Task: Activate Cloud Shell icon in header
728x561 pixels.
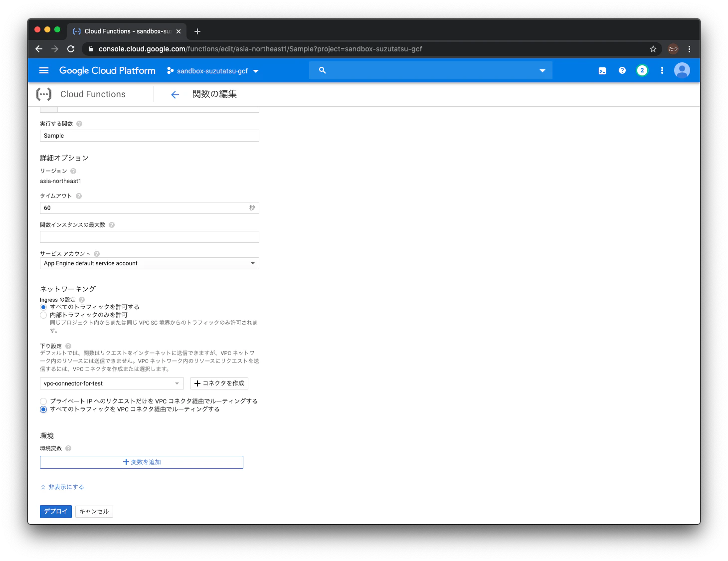Action: [602, 71]
